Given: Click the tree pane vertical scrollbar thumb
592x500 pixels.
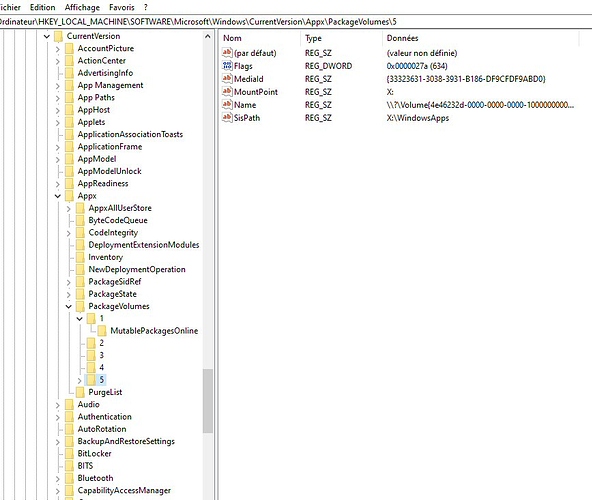Looking at the screenshot, I should tap(208, 401).
